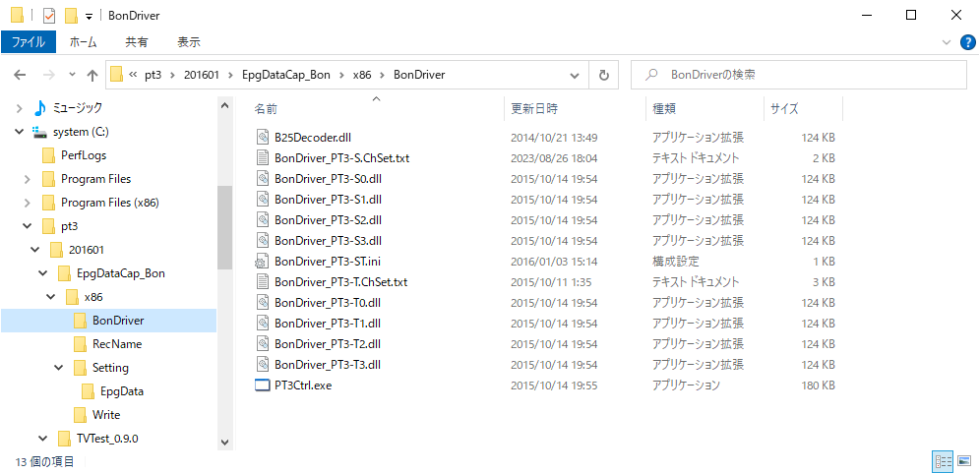Open Explorer help question mark icon
The image size is (980, 474).
point(967,42)
